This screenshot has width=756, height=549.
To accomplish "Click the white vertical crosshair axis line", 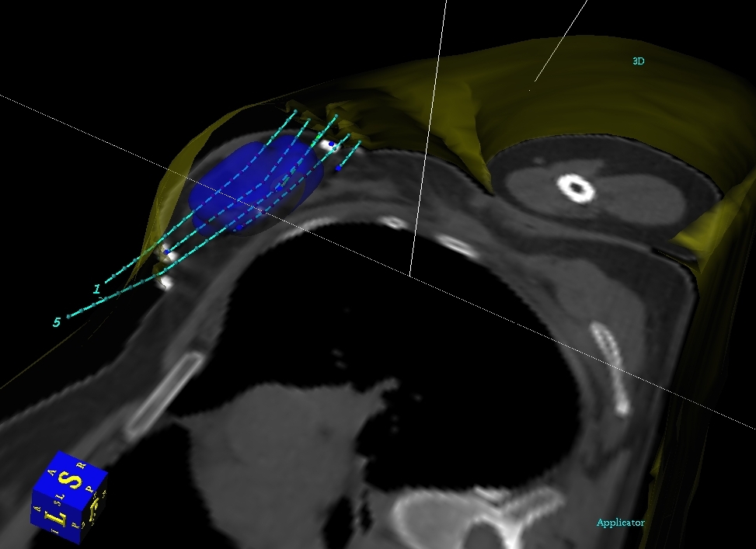I will tap(427, 140).
